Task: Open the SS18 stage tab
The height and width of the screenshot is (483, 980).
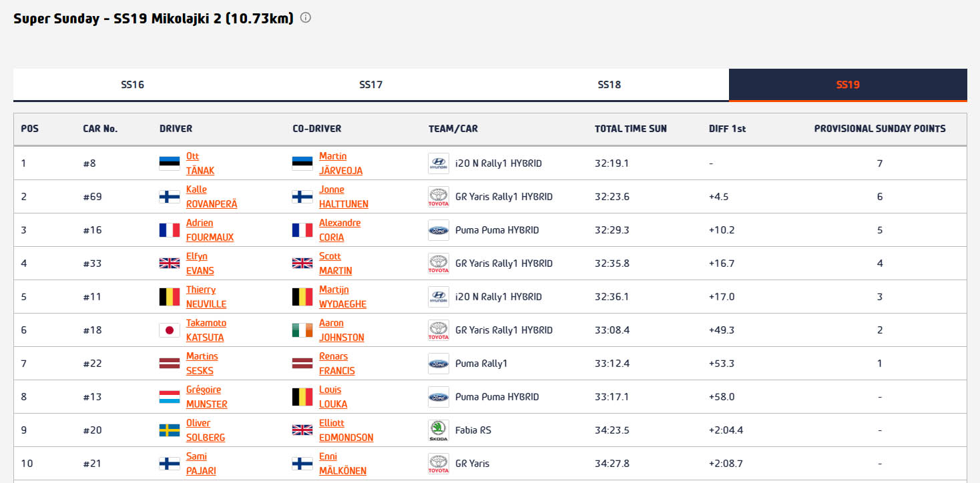Action: [609, 85]
